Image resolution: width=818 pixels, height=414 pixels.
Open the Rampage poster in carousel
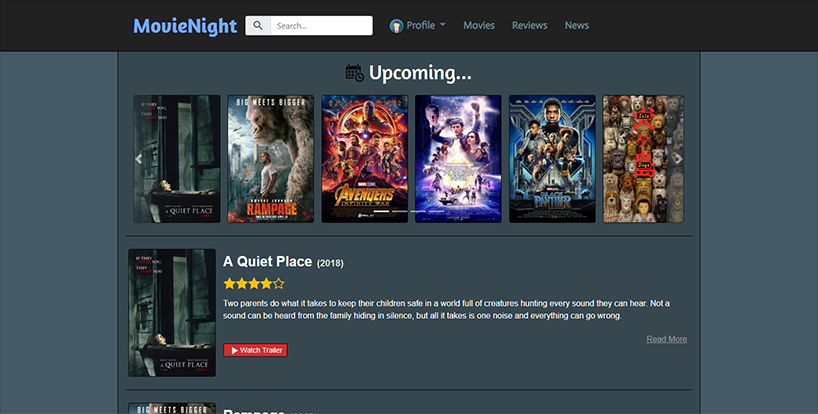tap(271, 159)
